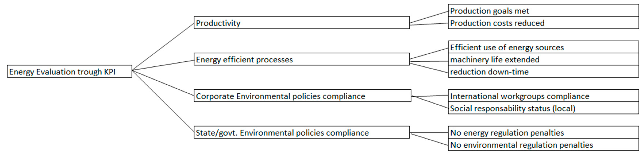Click Efficient use of energy sources
Image resolution: width=644 pixels, height=158 pixels.
(x=543, y=47)
